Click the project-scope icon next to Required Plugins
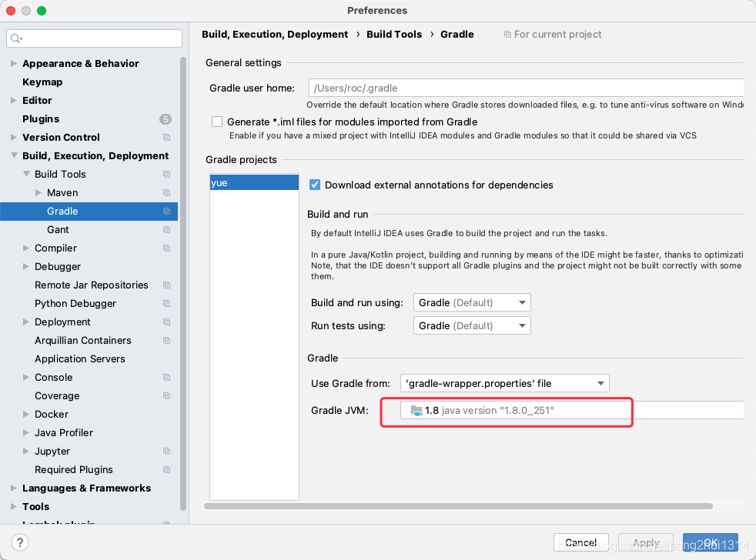This screenshot has width=756, height=560. tap(166, 469)
